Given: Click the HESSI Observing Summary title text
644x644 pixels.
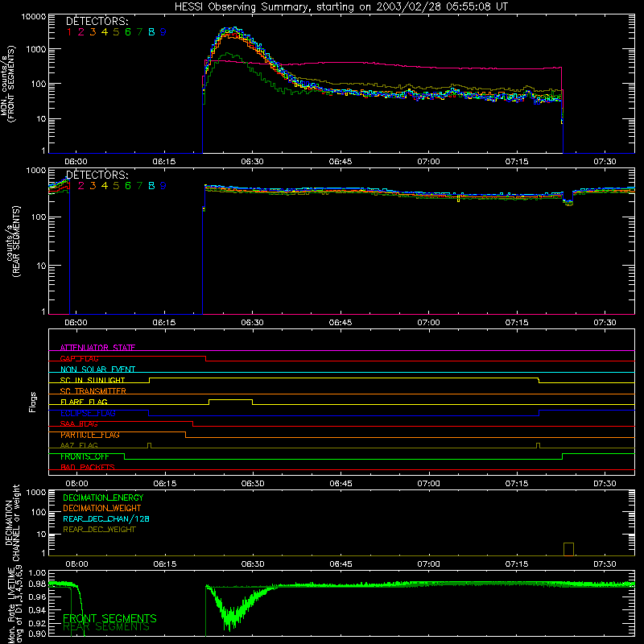Looking at the screenshot, I should pos(341,6).
